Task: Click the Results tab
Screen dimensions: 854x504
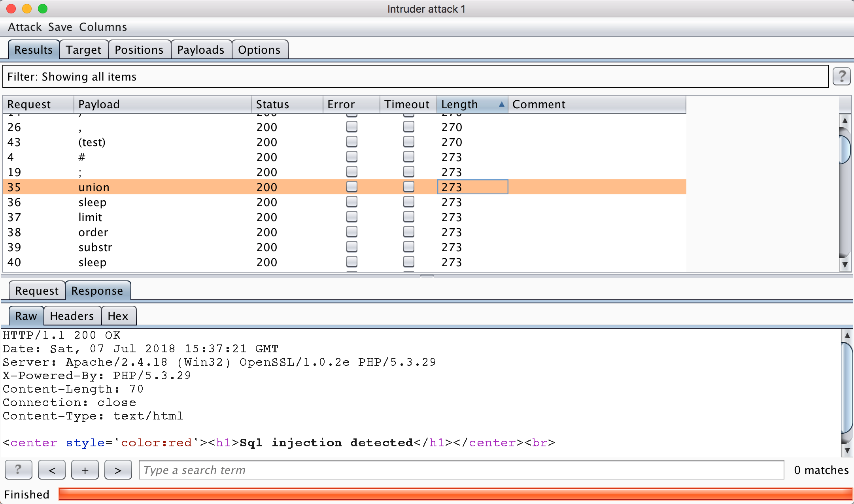Action: 34,50
